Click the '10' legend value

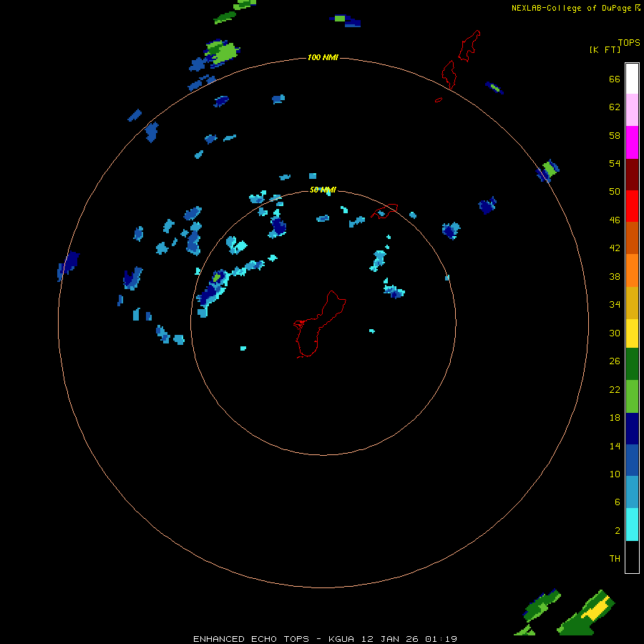615,474
